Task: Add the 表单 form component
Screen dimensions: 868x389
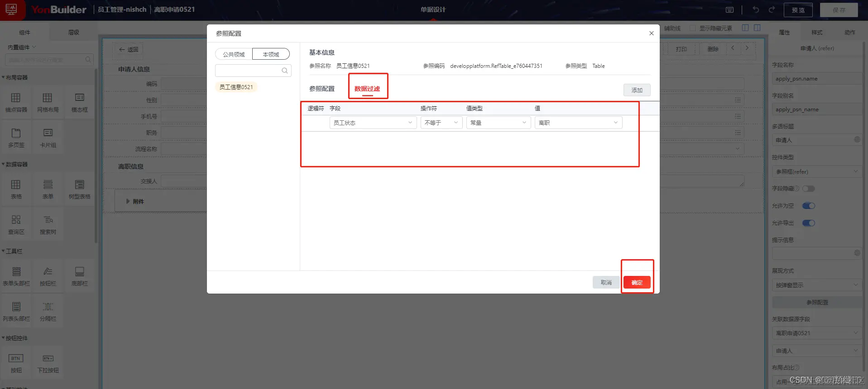Action: (48, 189)
